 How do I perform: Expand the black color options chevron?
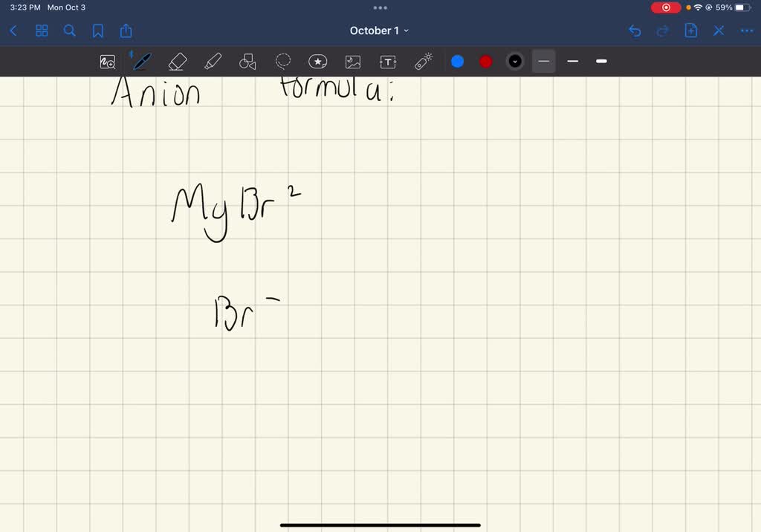515,61
